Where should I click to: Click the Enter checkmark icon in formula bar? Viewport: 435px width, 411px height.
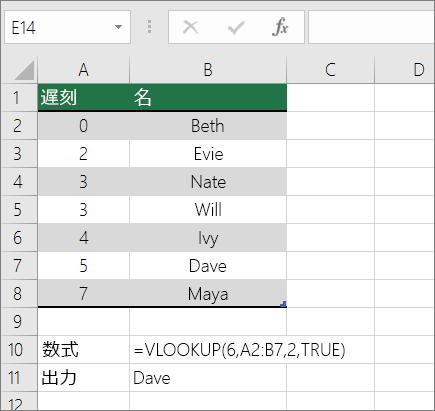236,27
